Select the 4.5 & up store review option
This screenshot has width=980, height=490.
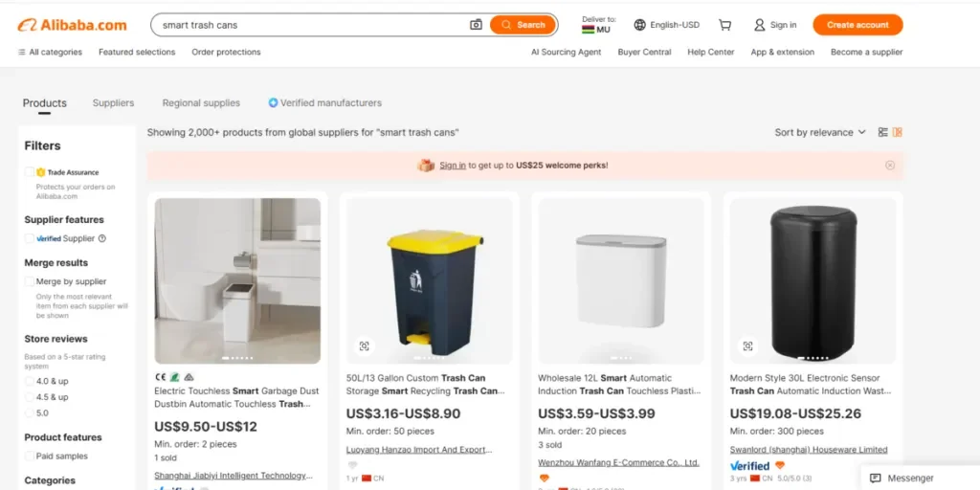pyautogui.click(x=30, y=397)
